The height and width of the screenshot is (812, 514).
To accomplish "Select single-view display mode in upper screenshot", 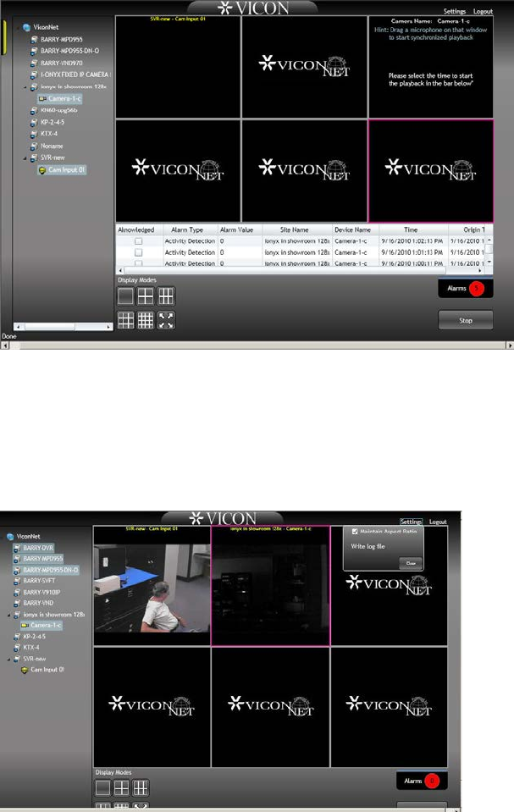I will click(125, 296).
